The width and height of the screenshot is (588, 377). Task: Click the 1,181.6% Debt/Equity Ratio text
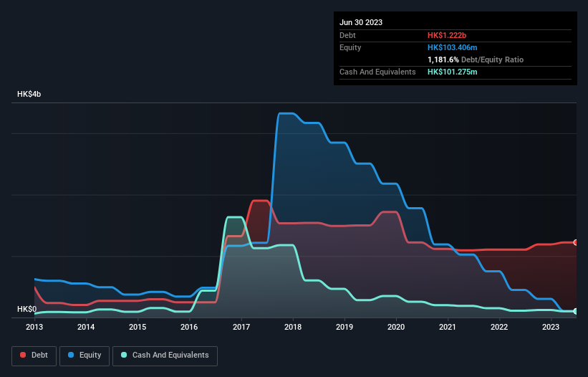coord(476,59)
